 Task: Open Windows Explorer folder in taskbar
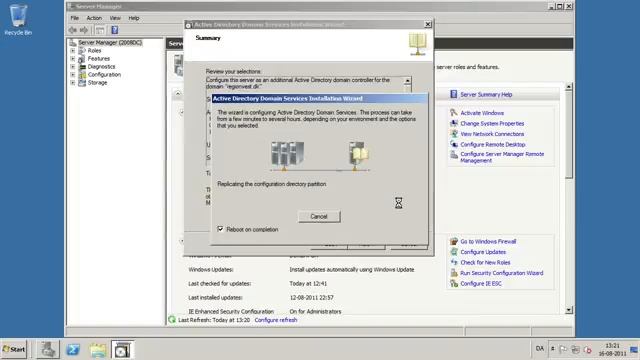(x=98, y=350)
